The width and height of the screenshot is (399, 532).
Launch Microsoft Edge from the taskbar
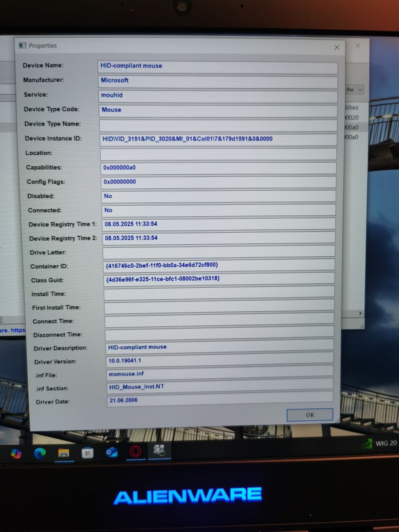pos(40,453)
